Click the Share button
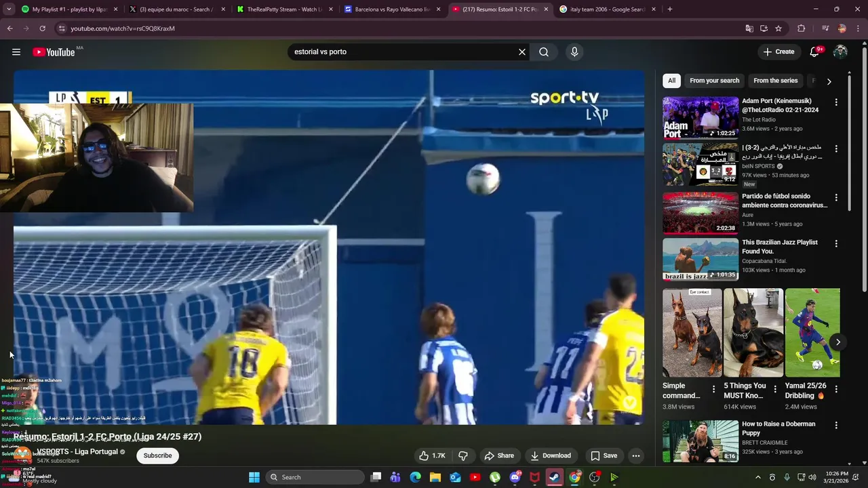Screen dimensions: 868x488 tap(498, 455)
